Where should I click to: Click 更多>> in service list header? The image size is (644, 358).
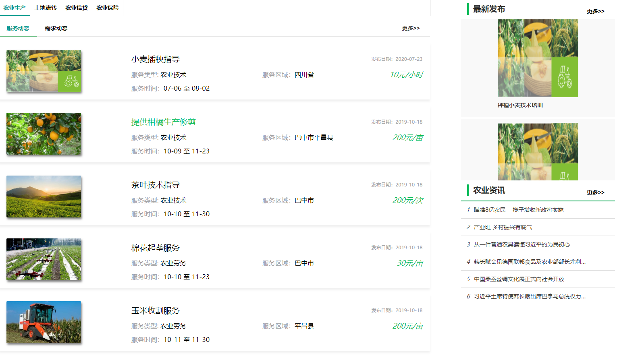(410, 28)
